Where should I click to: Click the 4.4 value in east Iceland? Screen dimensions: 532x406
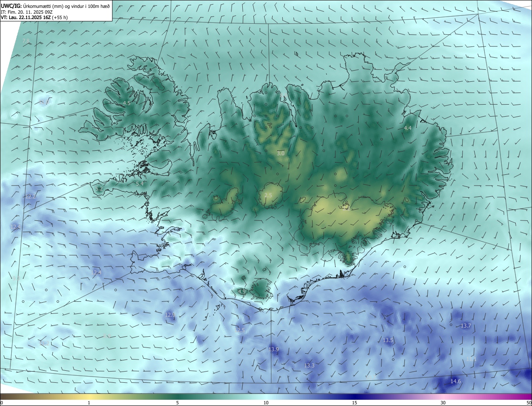408,128
